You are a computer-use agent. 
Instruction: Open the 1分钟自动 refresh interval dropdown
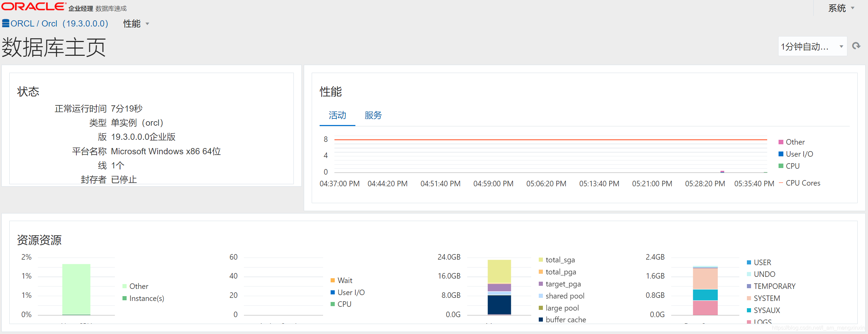pyautogui.click(x=812, y=46)
